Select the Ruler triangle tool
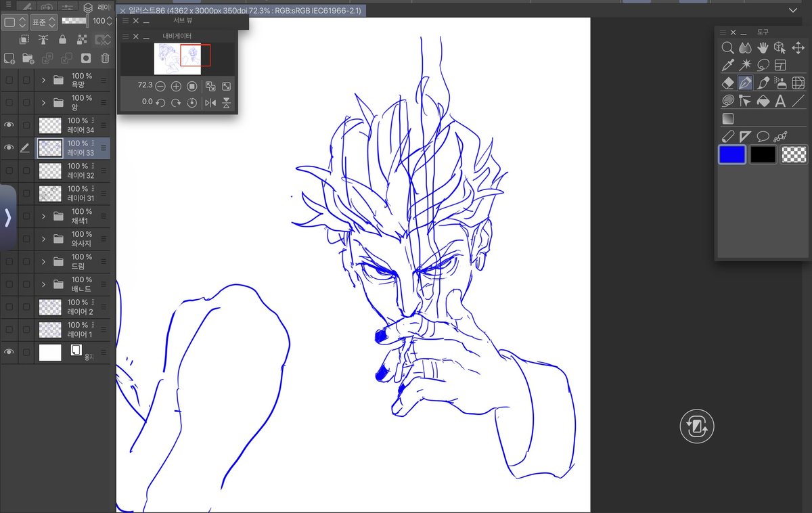The height and width of the screenshot is (513, 812). [x=745, y=136]
